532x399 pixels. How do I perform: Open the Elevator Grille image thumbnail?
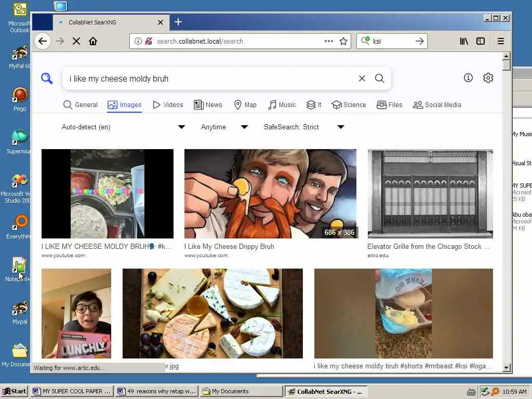pyautogui.click(x=430, y=194)
